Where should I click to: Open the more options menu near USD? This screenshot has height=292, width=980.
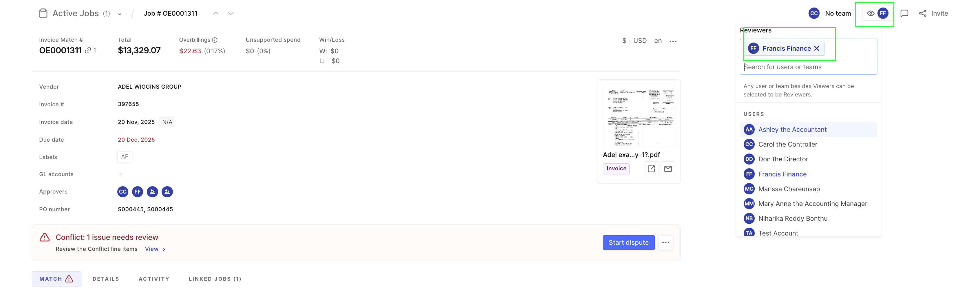coord(673,41)
